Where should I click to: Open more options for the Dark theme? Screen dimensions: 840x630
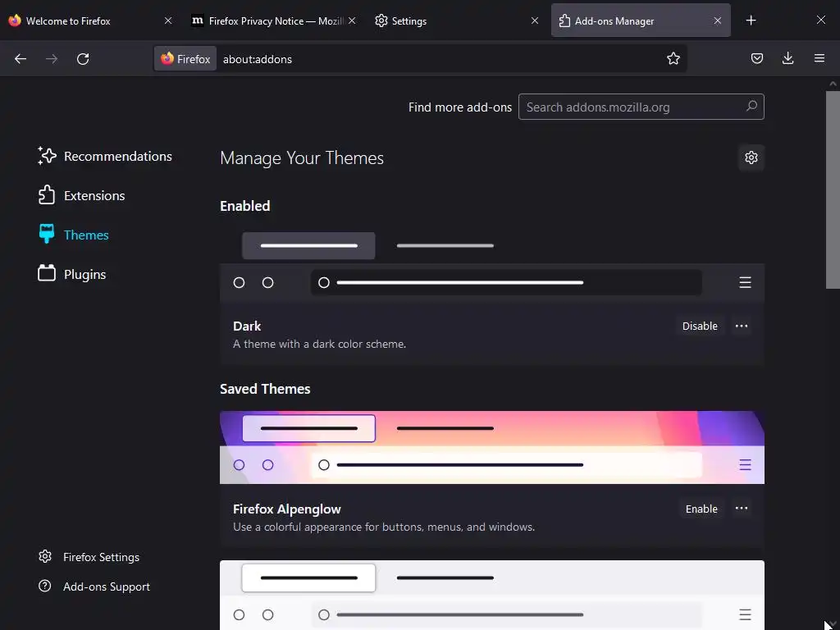tap(742, 326)
